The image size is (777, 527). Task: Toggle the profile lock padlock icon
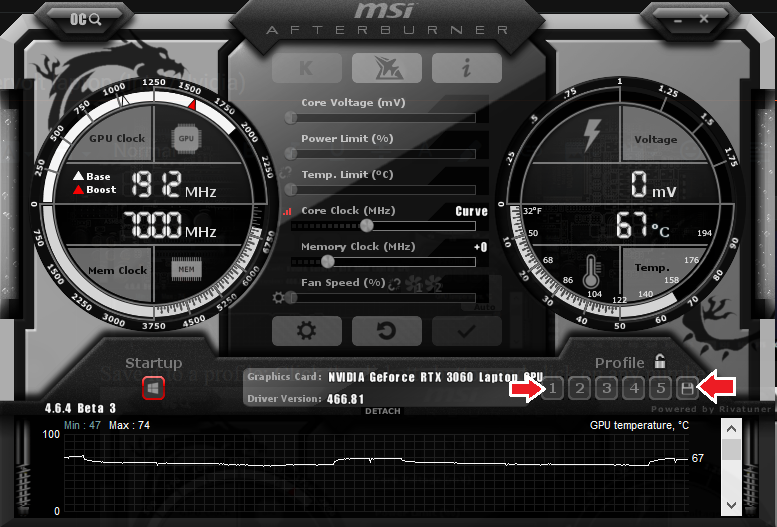pyautogui.click(x=660, y=361)
